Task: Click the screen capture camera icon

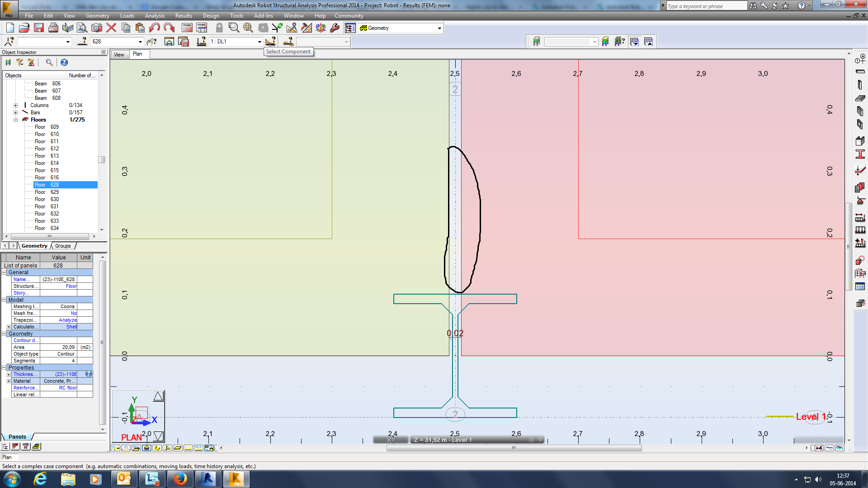Action: point(97,28)
